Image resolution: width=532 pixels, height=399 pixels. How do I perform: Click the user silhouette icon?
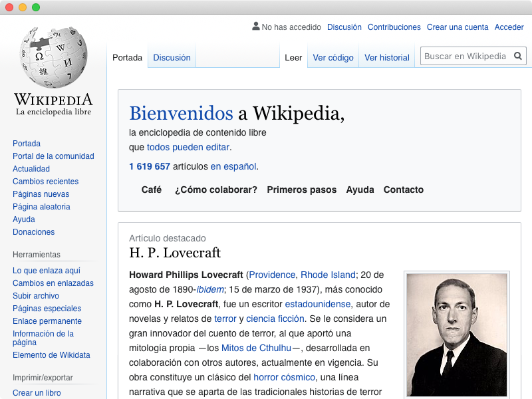(256, 26)
